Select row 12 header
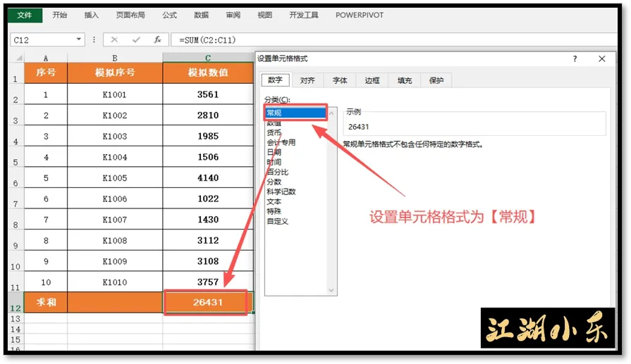 [16, 303]
